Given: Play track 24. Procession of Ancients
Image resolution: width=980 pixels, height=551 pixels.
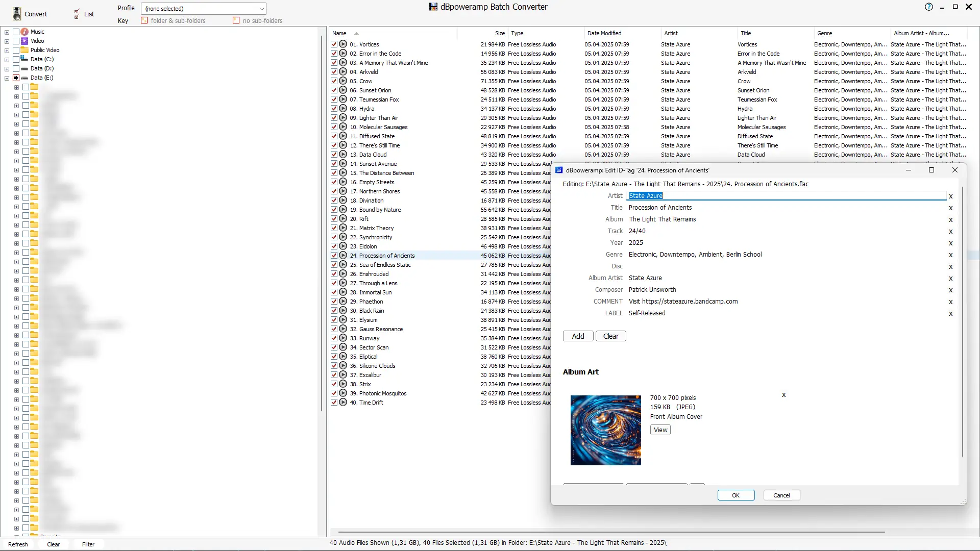Looking at the screenshot, I should click(x=343, y=256).
